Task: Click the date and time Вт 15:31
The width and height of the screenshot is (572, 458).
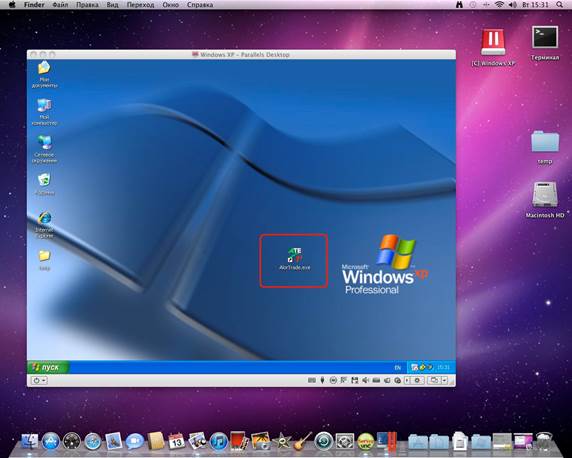Action: point(535,5)
